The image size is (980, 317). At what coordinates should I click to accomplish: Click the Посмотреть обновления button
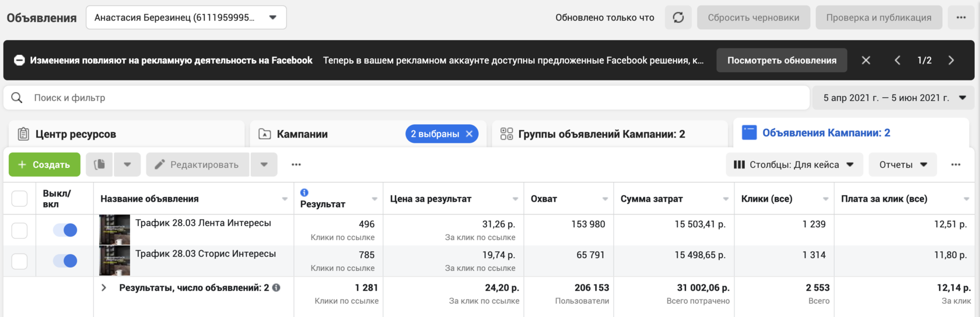click(x=782, y=60)
